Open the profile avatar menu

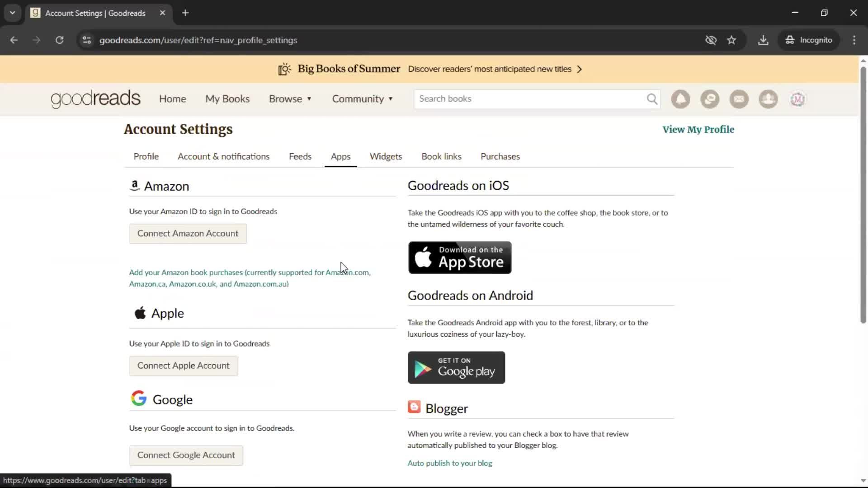click(x=797, y=99)
